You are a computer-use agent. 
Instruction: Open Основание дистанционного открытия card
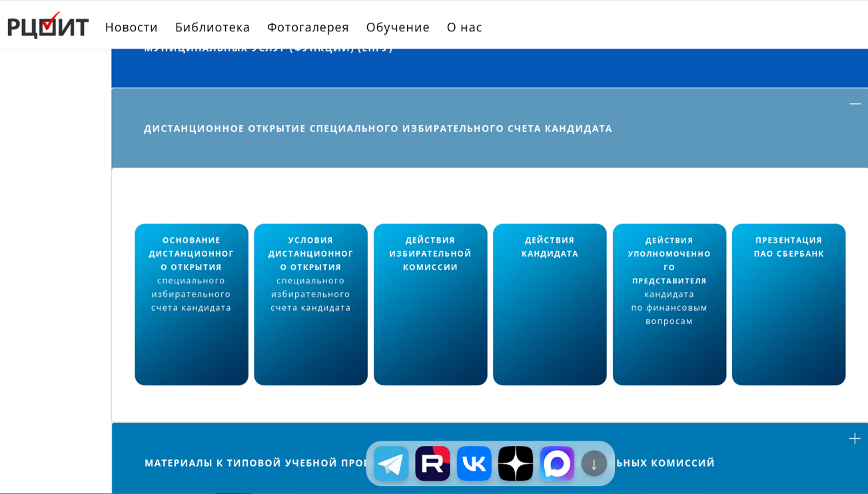tap(191, 304)
